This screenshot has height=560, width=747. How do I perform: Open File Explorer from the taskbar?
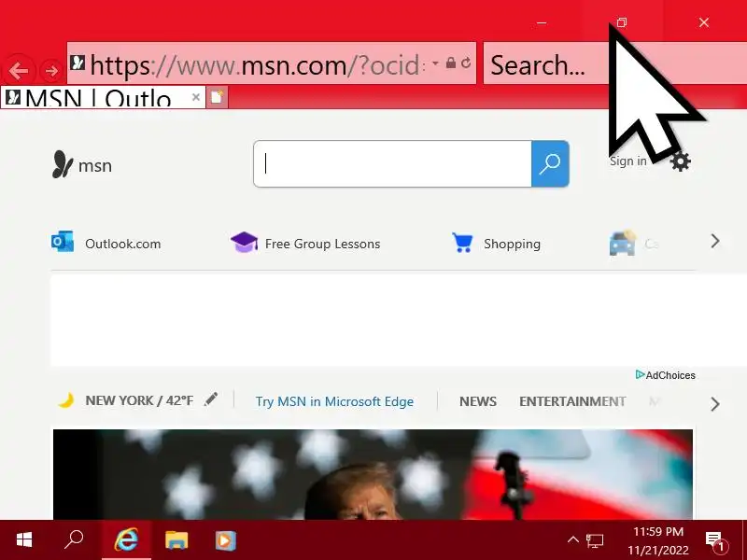pyautogui.click(x=176, y=540)
